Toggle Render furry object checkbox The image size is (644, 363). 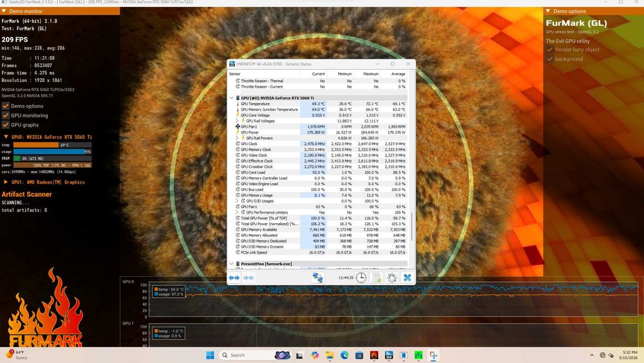(x=549, y=50)
